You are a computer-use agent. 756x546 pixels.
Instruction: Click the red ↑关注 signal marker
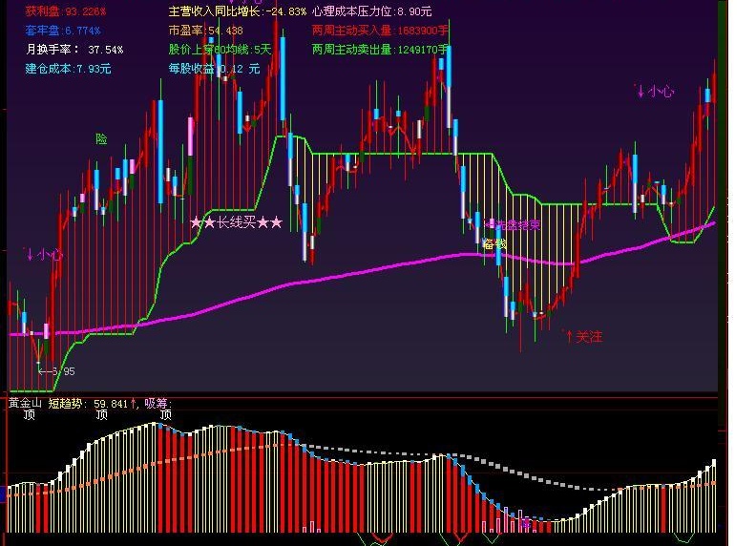click(x=584, y=336)
